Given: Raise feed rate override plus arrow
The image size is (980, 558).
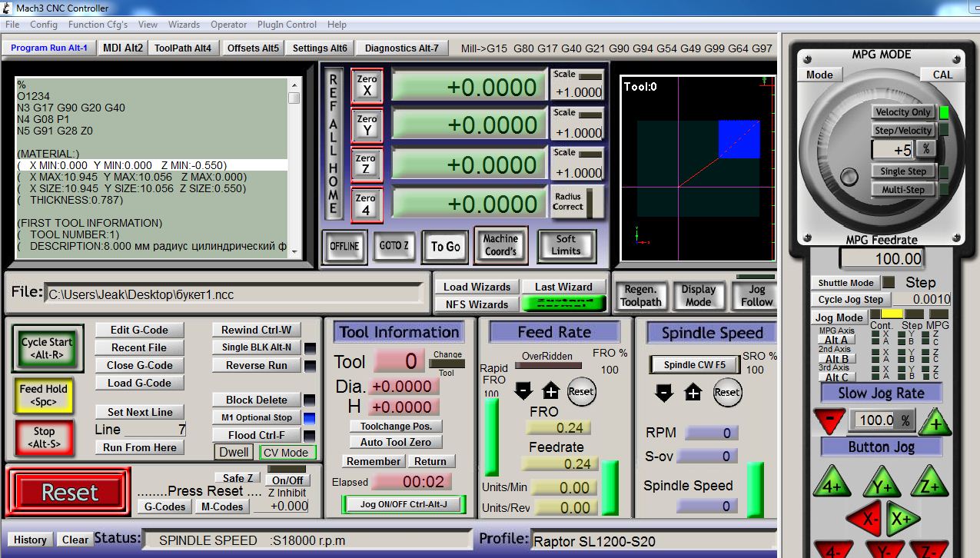Looking at the screenshot, I should 551,390.
